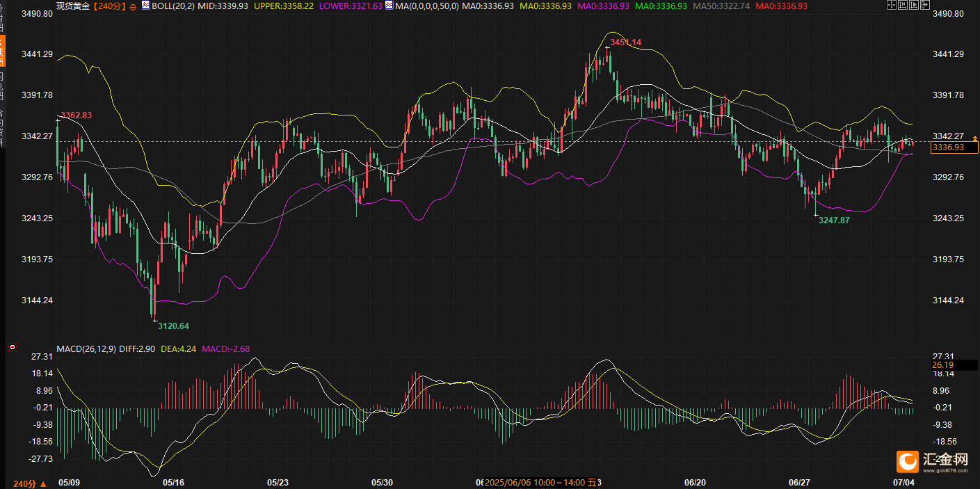
Task: Click the 06/20 date on time axis
Action: tap(696, 482)
